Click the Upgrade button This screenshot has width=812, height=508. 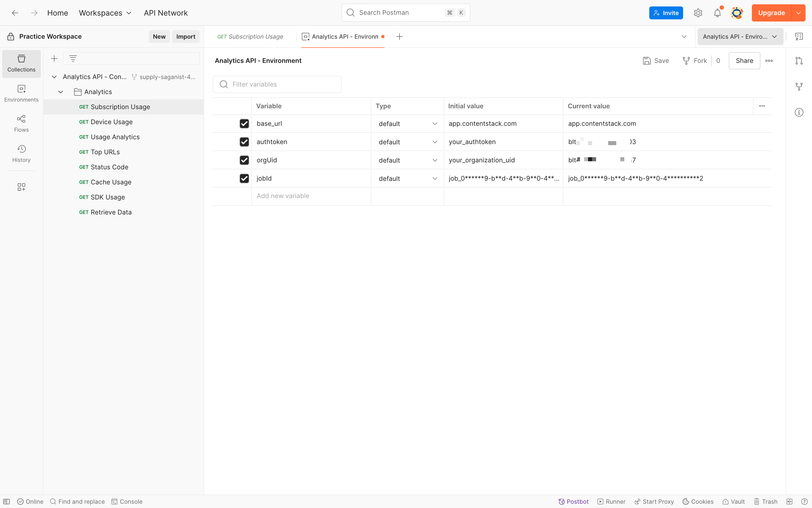coord(771,13)
